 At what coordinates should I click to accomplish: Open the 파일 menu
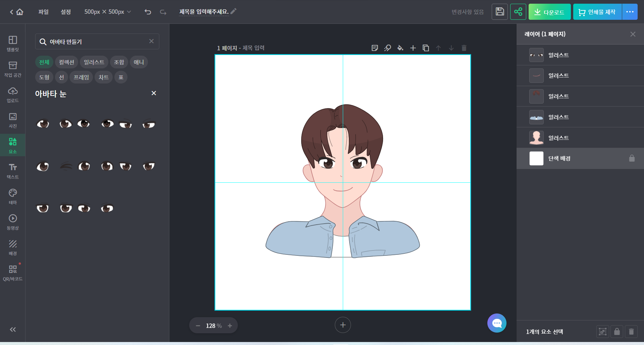click(43, 12)
